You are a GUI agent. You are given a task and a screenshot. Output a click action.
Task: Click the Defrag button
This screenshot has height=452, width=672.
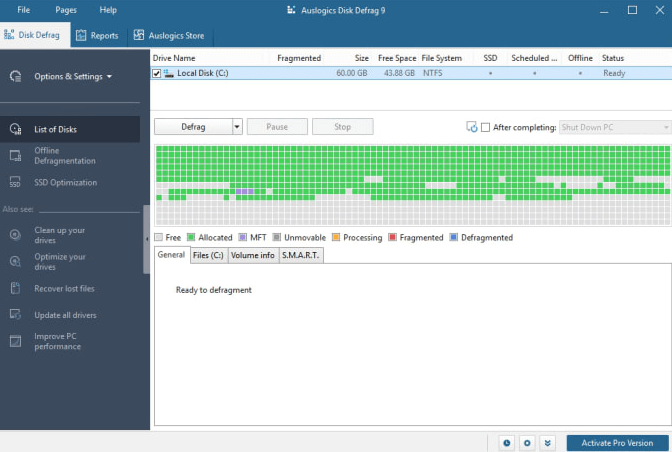coord(193,127)
